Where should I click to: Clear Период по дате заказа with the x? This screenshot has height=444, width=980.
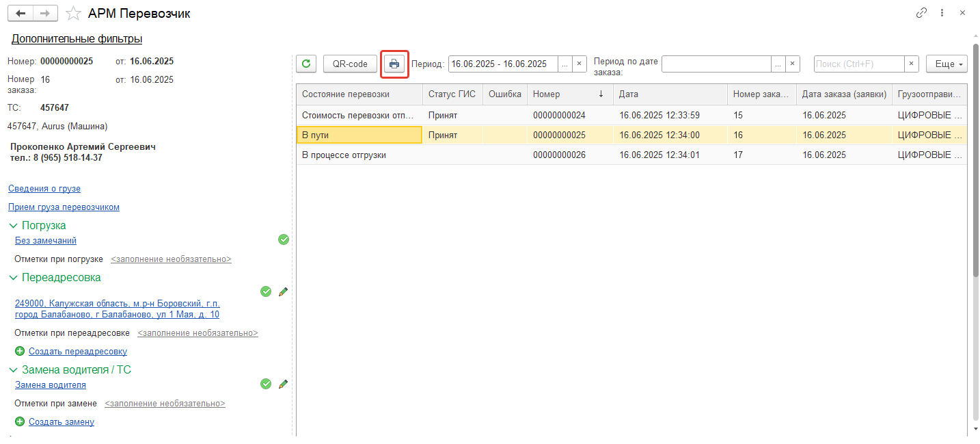[x=793, y=64]
